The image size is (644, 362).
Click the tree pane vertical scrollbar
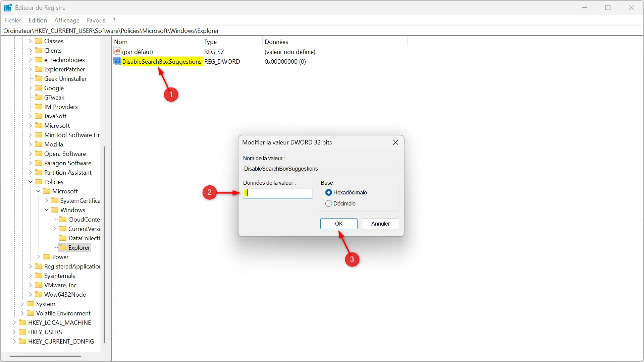[104, 245]
